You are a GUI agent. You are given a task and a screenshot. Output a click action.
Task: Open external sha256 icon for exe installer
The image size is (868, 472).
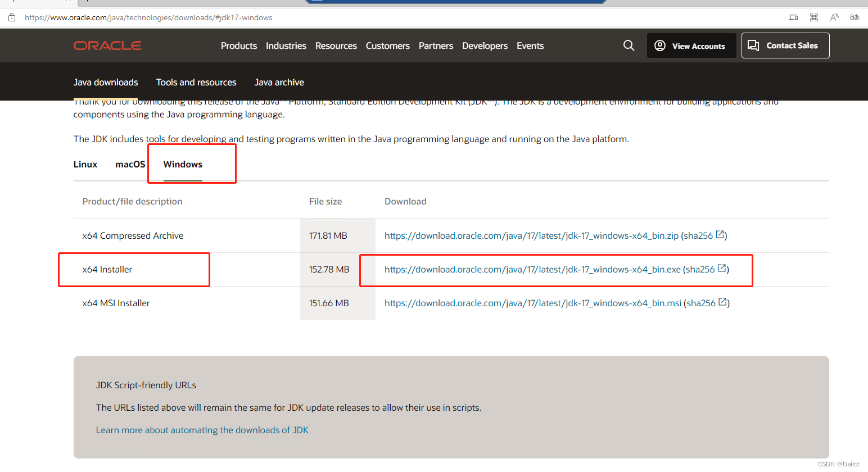click(x=722, y=269)
